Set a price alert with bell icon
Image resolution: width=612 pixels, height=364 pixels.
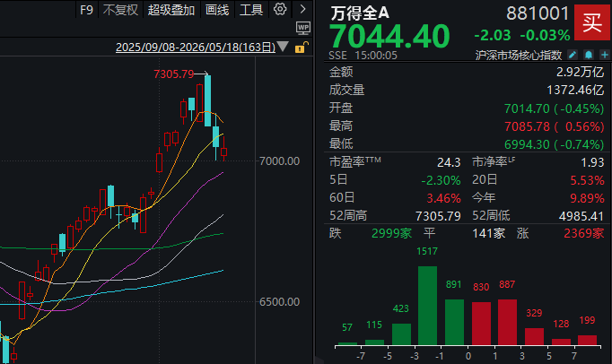(589, 55)
